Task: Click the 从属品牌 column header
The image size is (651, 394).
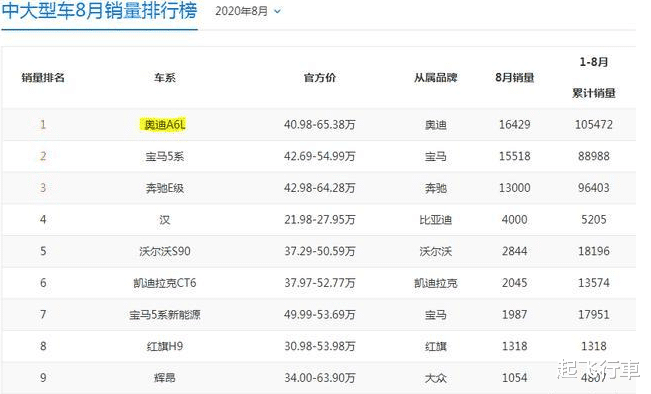Action: (x=436, y=78)
